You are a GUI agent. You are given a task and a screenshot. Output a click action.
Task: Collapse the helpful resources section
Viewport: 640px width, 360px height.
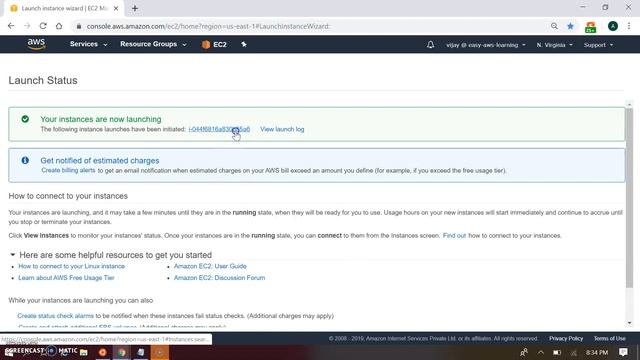[13, 255]
